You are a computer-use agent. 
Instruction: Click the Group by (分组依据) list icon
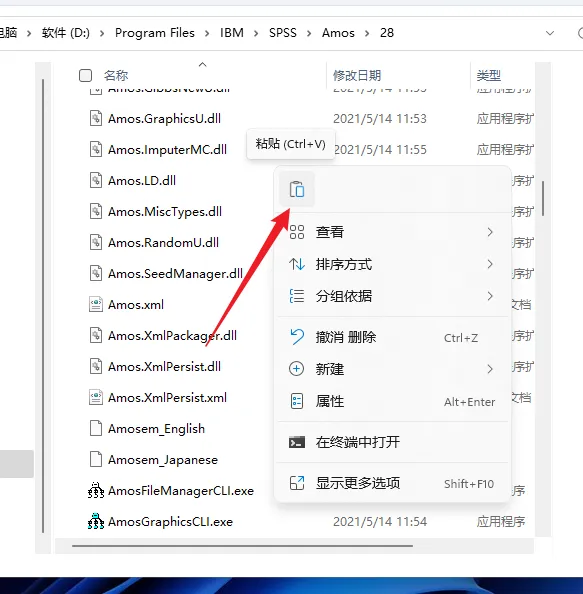click(x=297, y=296)
